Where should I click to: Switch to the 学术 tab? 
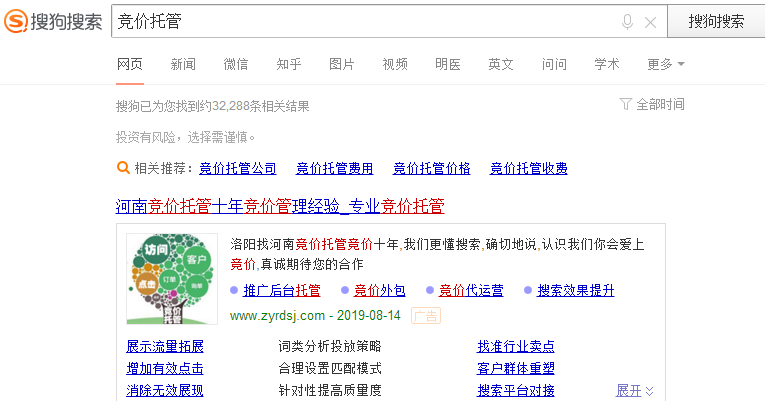point(607,64)
